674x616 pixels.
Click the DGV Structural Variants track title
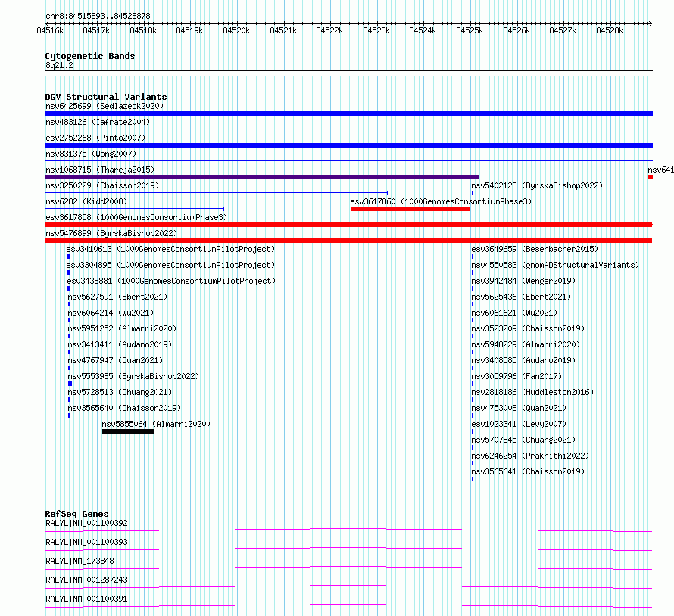coord(106,97)
